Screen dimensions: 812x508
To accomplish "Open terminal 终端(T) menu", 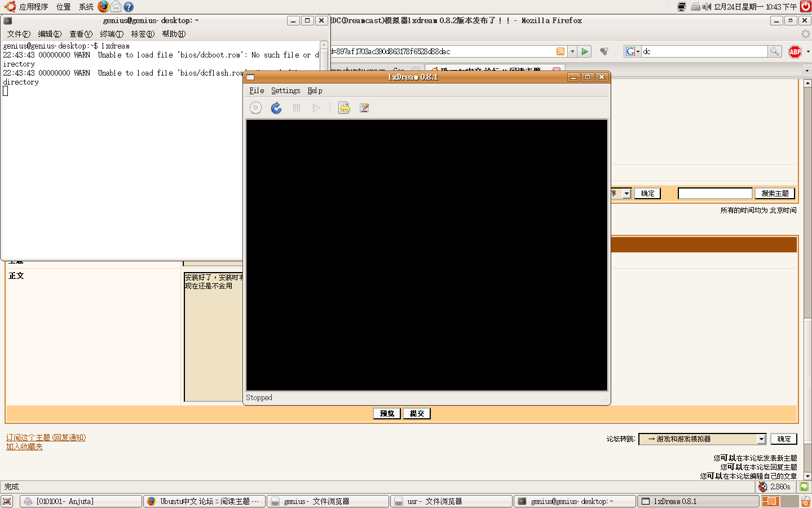I will point(112,34).
